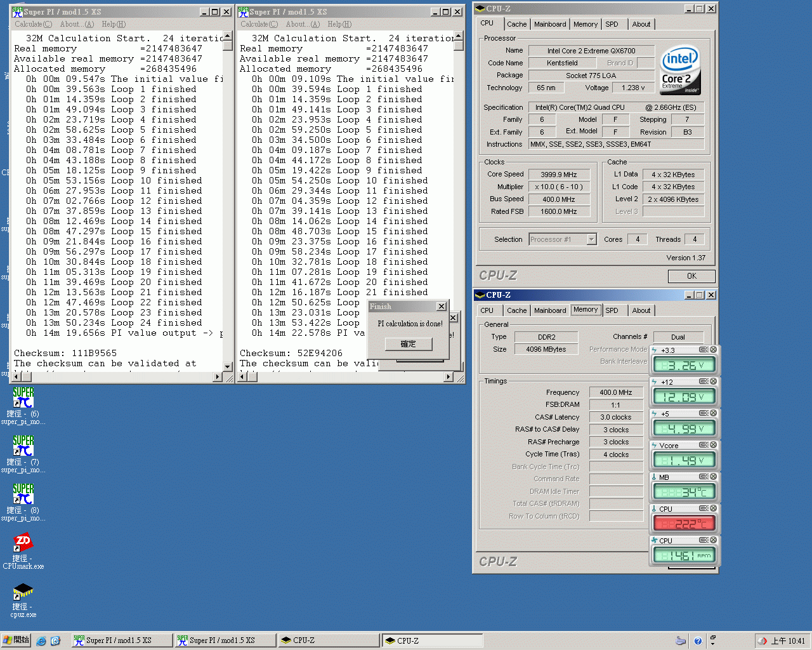Close the Finish dialog with its X

coord(442,306)
